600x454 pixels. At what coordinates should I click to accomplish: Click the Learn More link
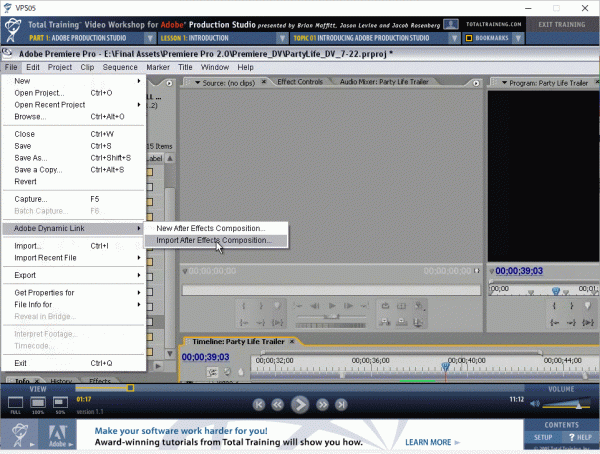coord(432,442)
